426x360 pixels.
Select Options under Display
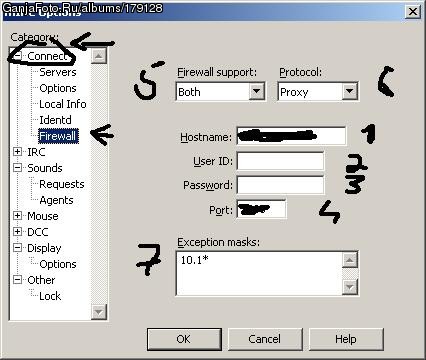pos(58,264)
